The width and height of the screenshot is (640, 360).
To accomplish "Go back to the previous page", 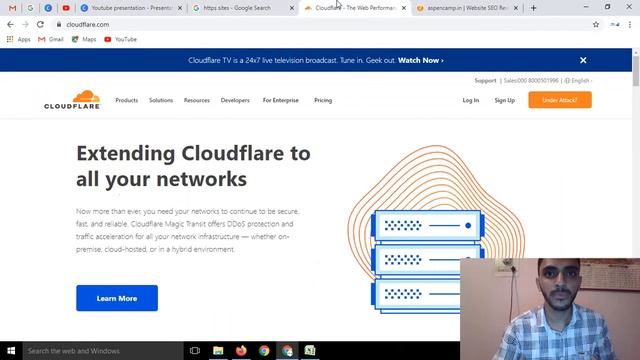I will coord(10,24).
